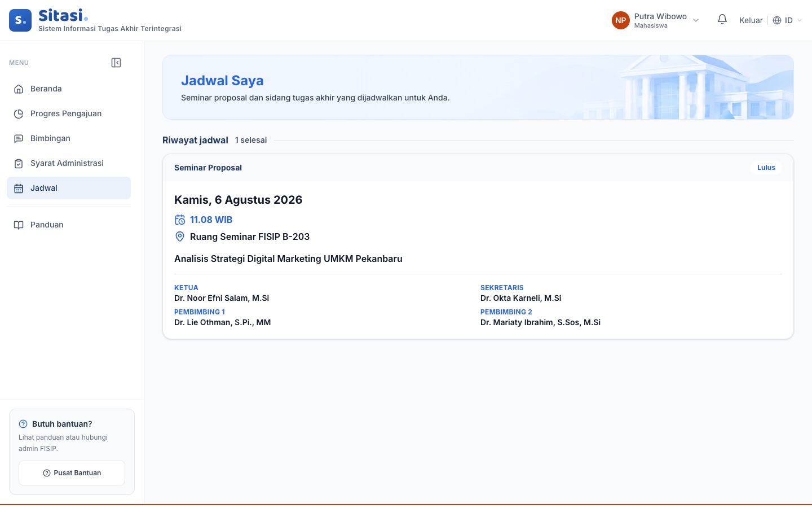Open the notifications bell
The height and width of the screenshot is (508, 812).
tap(722, 20)
